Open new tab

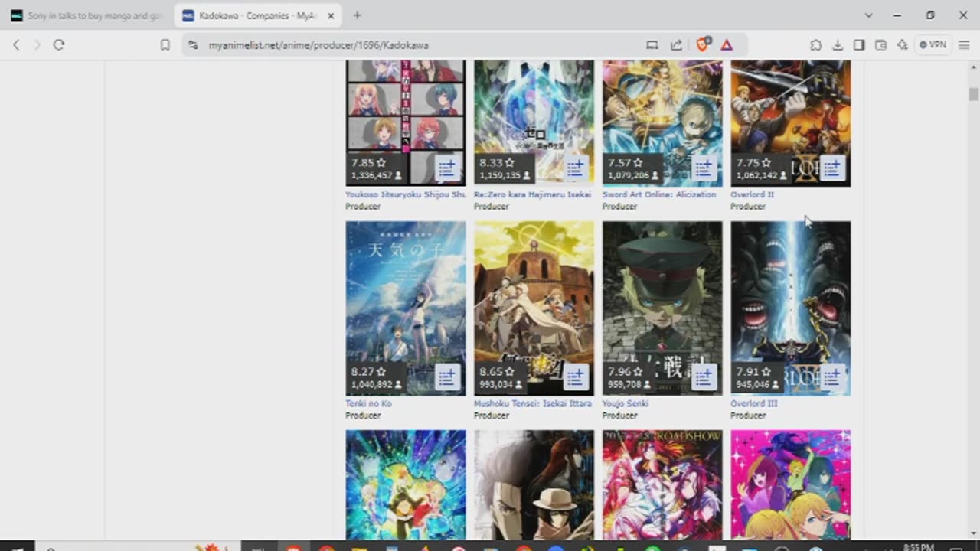tap(358, 15)
